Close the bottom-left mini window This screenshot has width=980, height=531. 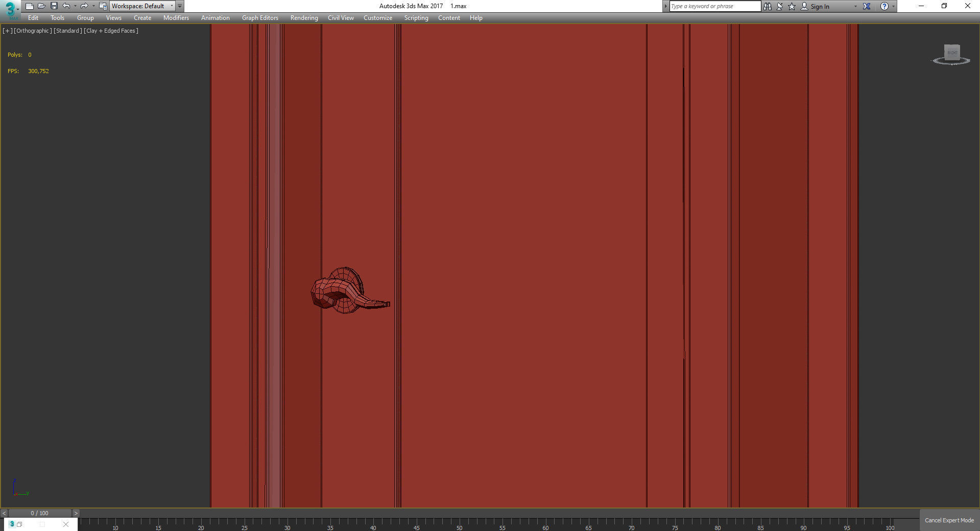click(66, 524)
